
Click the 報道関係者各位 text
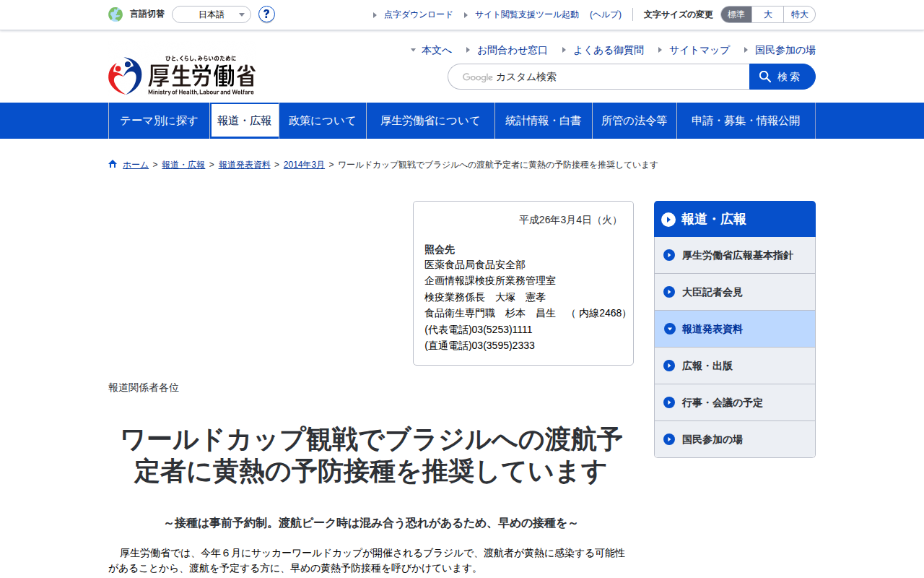tap(144, 387)
